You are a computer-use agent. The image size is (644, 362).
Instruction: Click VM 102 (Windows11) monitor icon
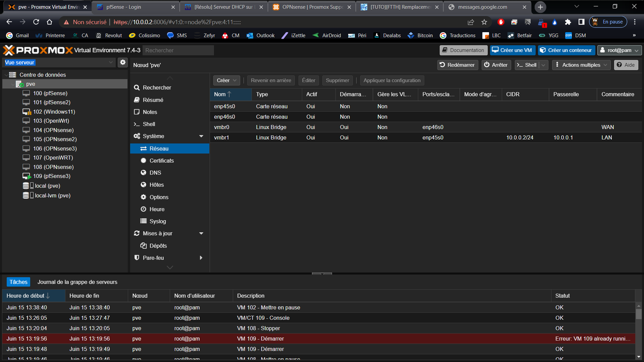coord(27,112)
